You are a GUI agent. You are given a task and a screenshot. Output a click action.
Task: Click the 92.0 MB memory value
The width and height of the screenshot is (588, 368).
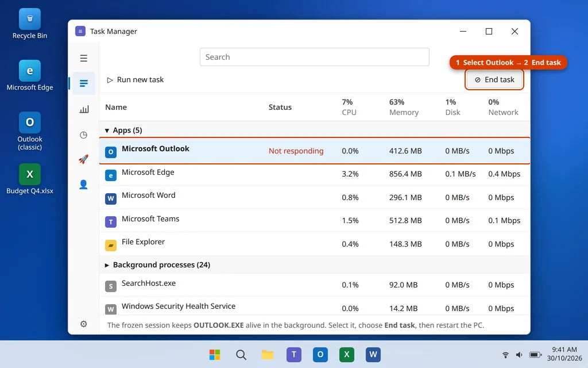tap(403, 285)
